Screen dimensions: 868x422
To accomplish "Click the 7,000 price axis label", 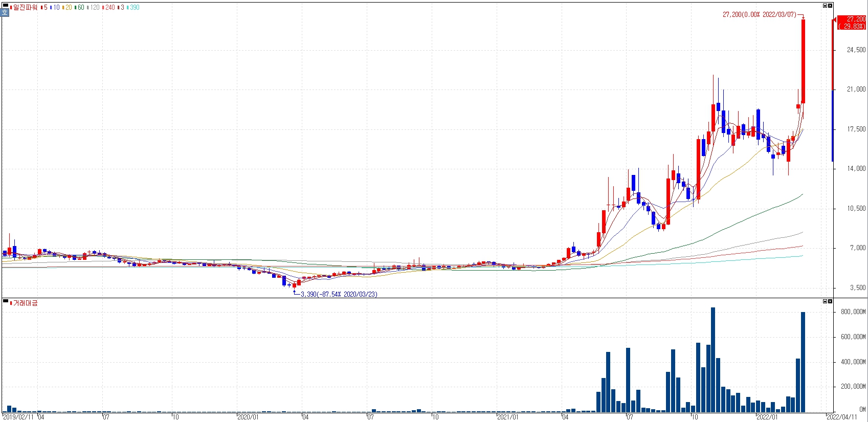I will [x=858, y=248].
